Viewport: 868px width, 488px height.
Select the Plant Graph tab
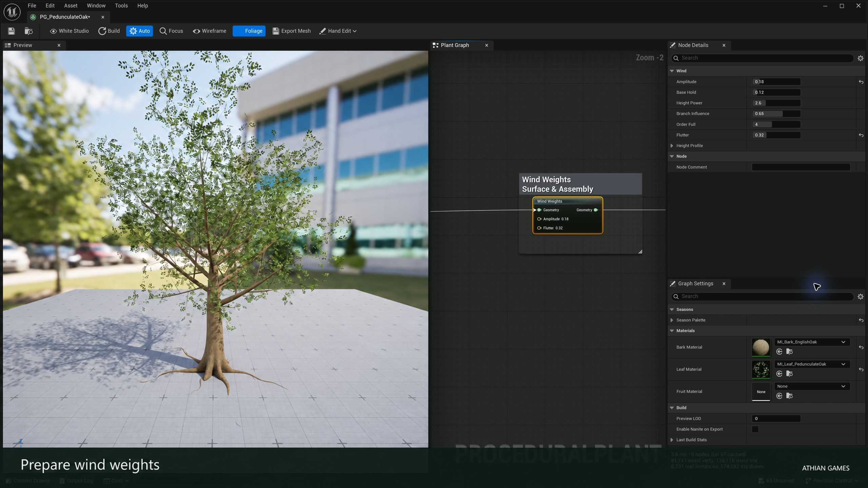coord(455,45)
